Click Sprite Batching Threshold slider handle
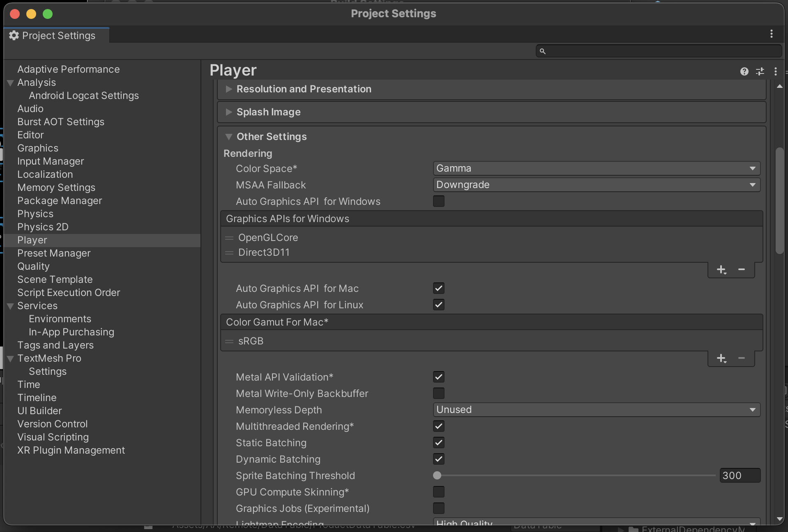 (437, 475)
